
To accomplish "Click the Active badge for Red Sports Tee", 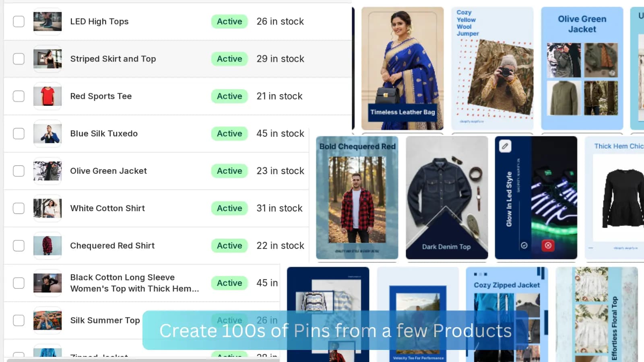I will [229, 96].
